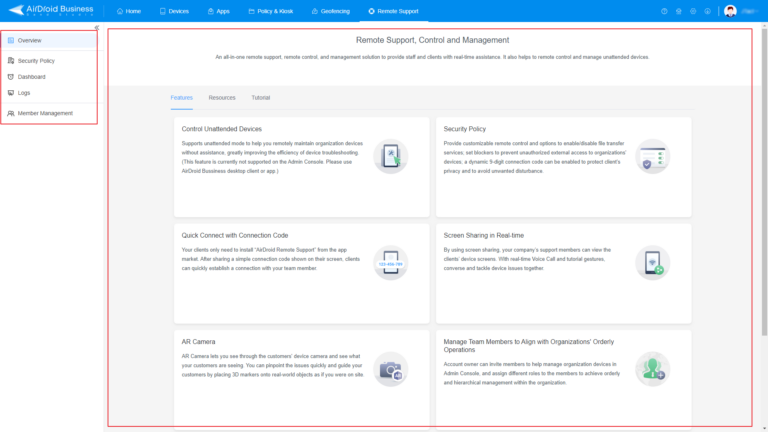Click the AirDroid Business logo
The image size is (768, 432).
(50, 11)
